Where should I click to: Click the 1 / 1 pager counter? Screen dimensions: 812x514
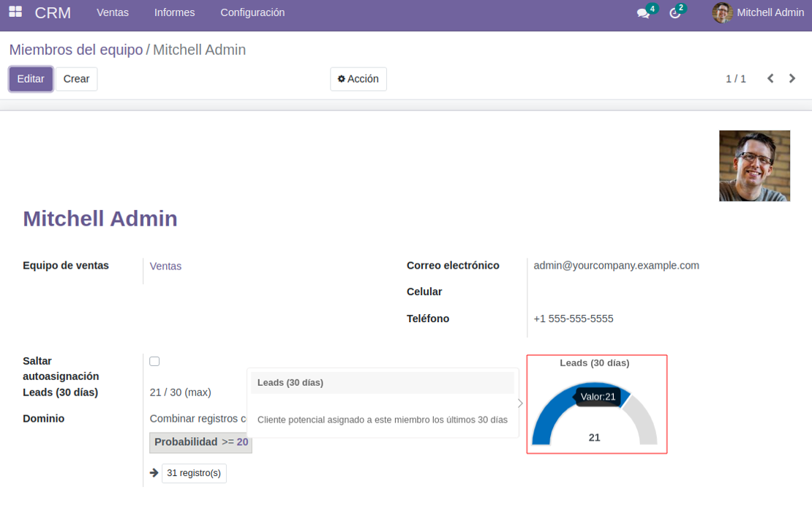[x=736, y=79]
